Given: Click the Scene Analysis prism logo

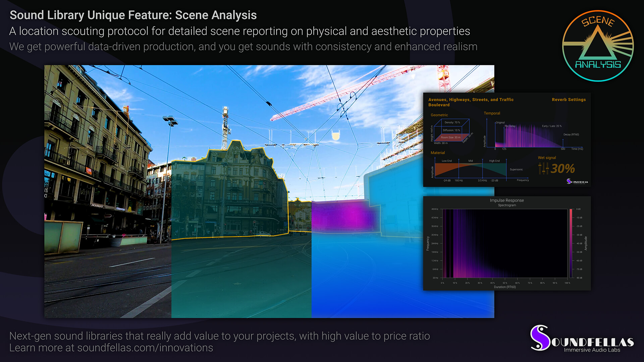Looking at the screenshot, I should 598,46.
